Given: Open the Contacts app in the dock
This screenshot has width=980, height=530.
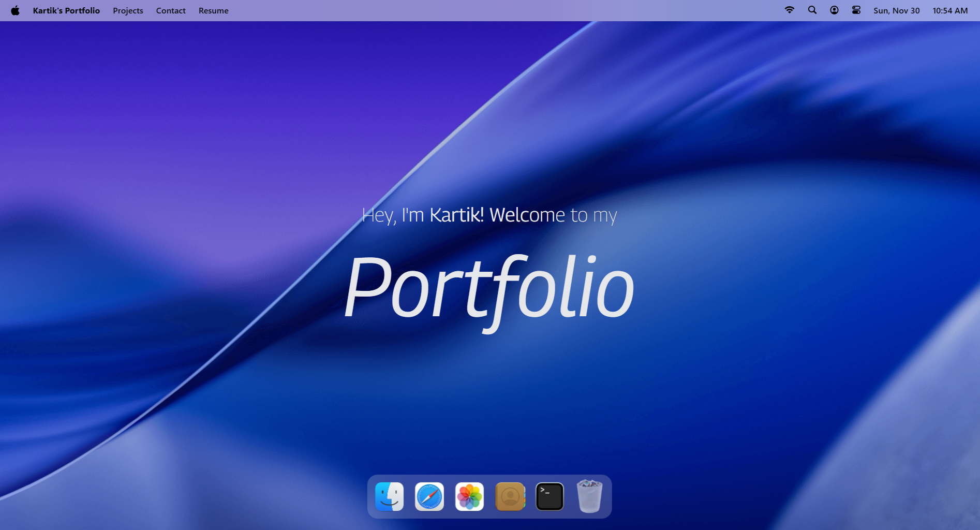Looking at the screenshot, I should (x=510, y=497).
